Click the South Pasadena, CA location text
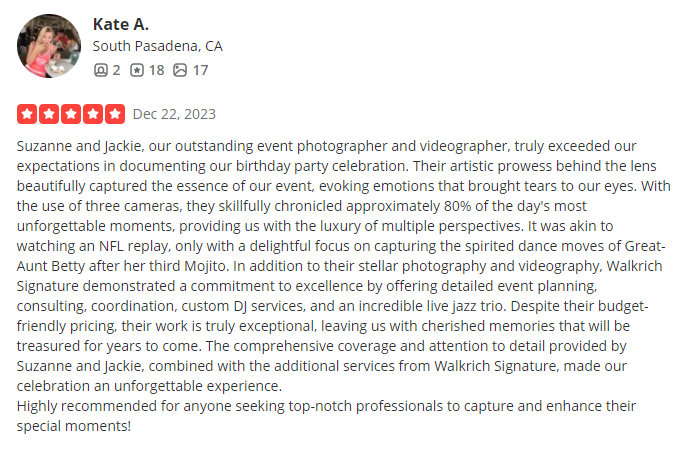This screenshot has height=451, width=690. pyautogui.click(x=157, y=46)
